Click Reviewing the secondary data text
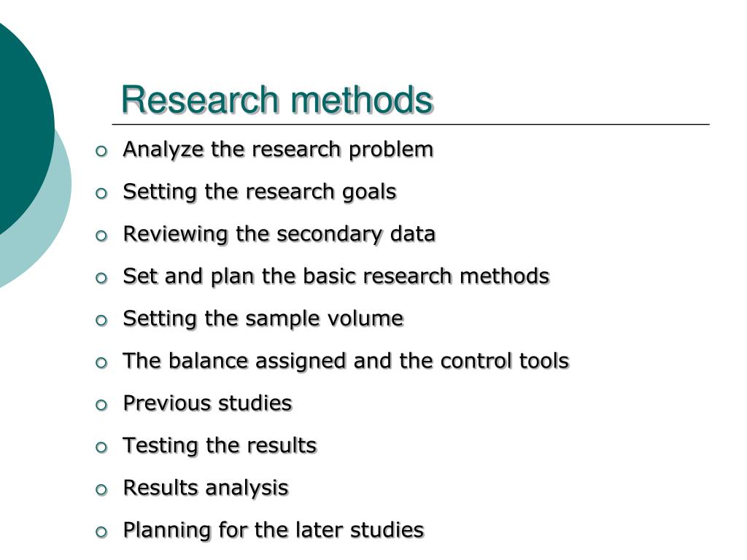The height and width of the screenshot is (560, 747). click(x=279, y=234)
